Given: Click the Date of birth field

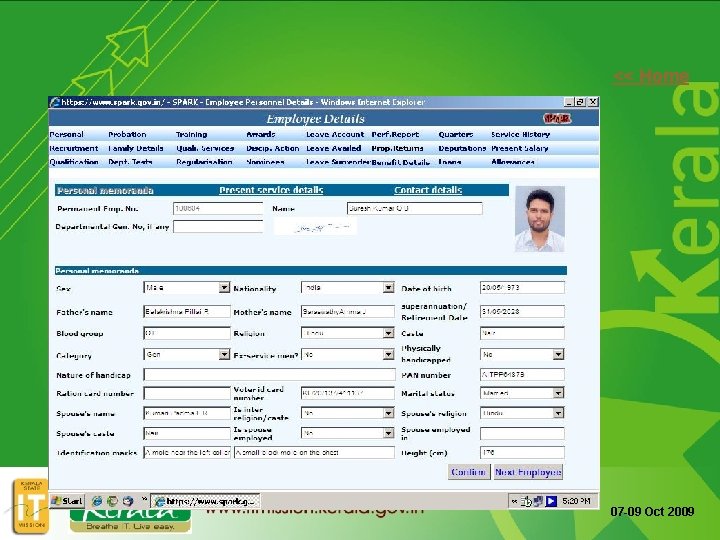Looking at the screenshot, I should 522,287.
